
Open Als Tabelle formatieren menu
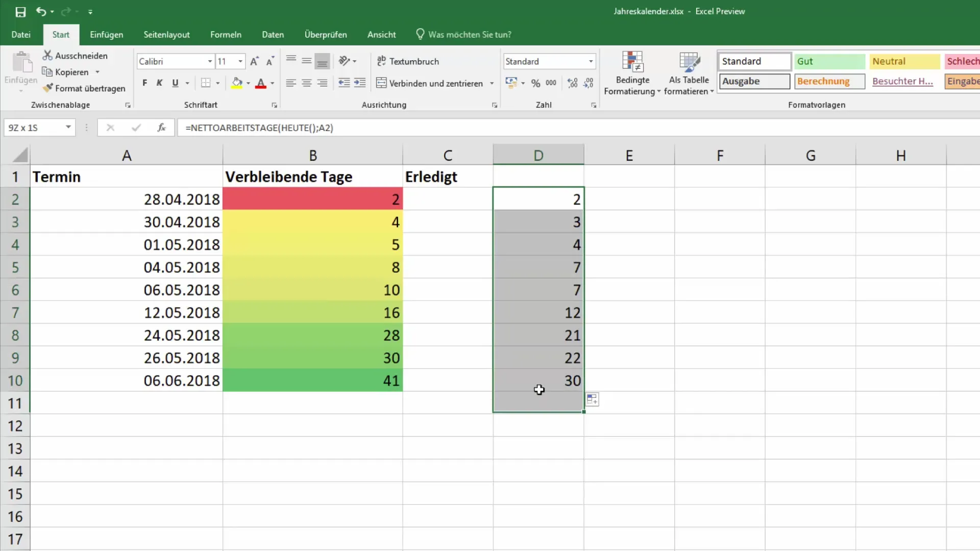tap(689, 73)
